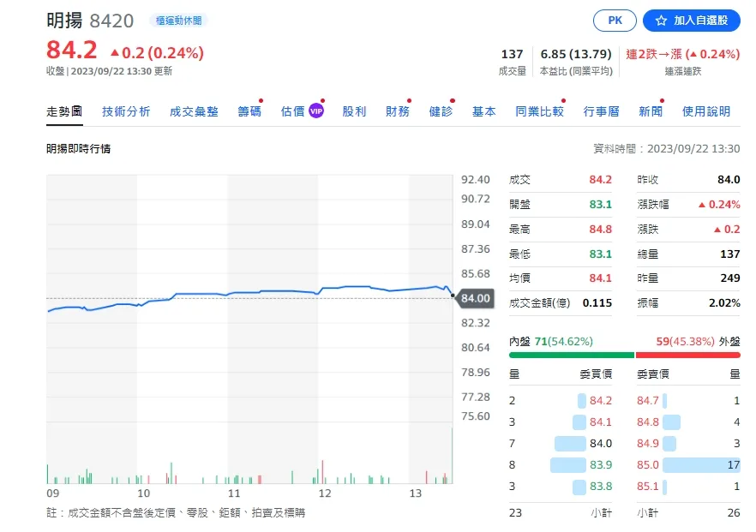Click the red 外盤 ratio bar
Image resolution: width=756 pixels, height=532 pixels.
(688, 356)
